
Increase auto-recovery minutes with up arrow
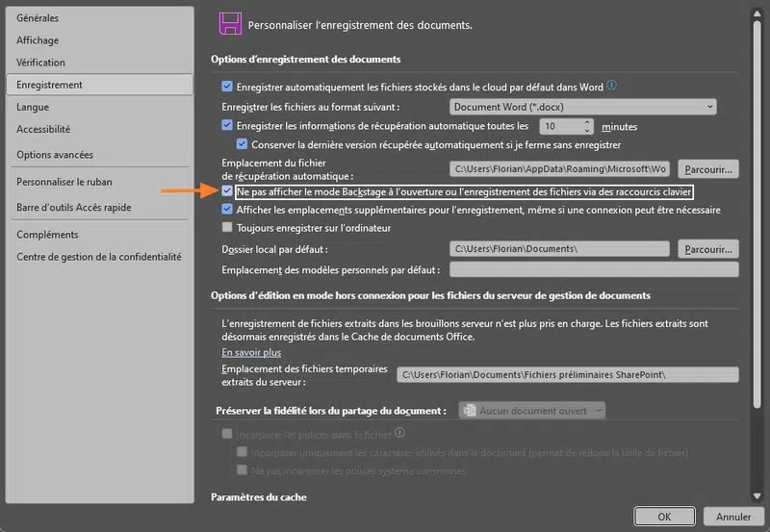pos(587,122)
